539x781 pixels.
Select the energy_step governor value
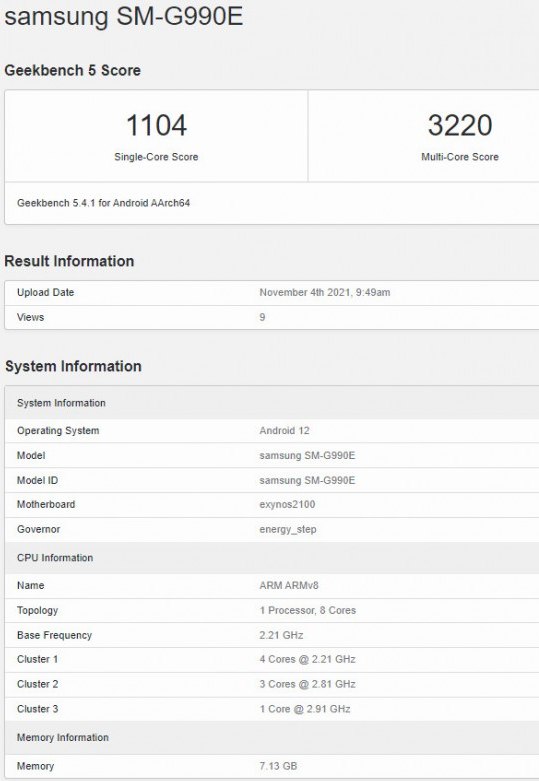click(288, 529)
